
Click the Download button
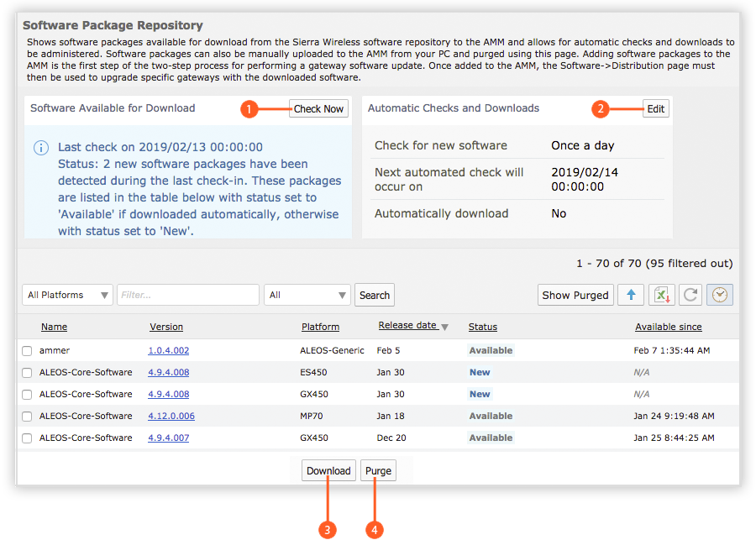click(x=328, y=470)
